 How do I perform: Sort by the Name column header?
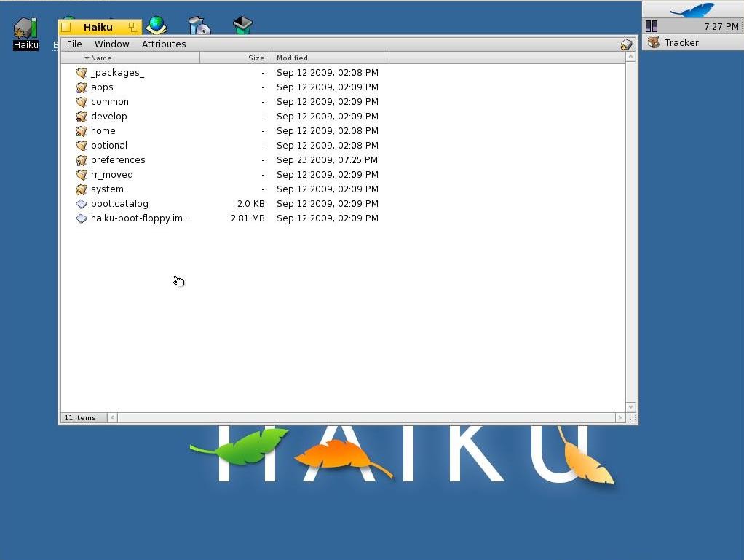[141, 58]
